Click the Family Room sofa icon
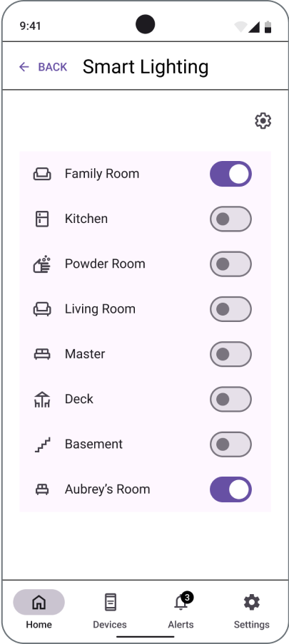Image resolution: width=289 pixels, height=644 pixels. coord(42,174)
